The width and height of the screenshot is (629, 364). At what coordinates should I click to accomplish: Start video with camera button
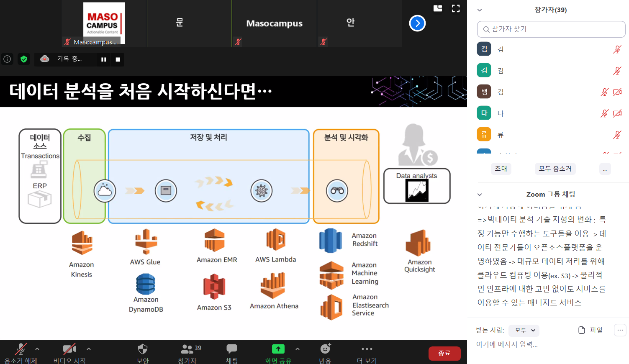tap(69, 349)
